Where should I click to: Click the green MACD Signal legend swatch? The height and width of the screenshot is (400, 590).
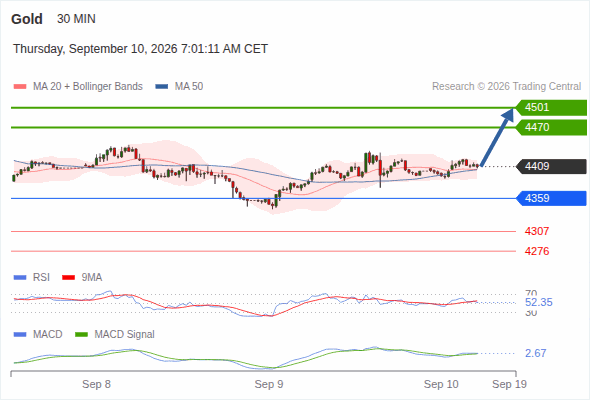click(81, 335)
